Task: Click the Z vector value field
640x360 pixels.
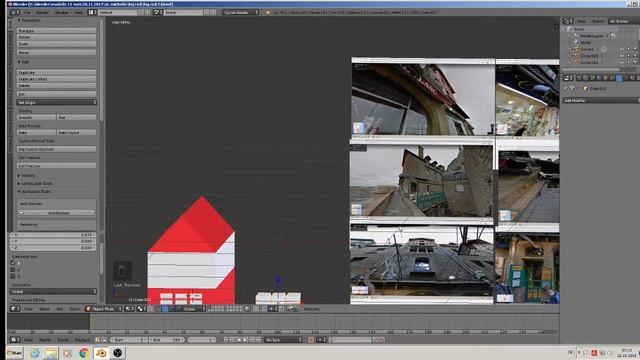Action: coord(53,248)
